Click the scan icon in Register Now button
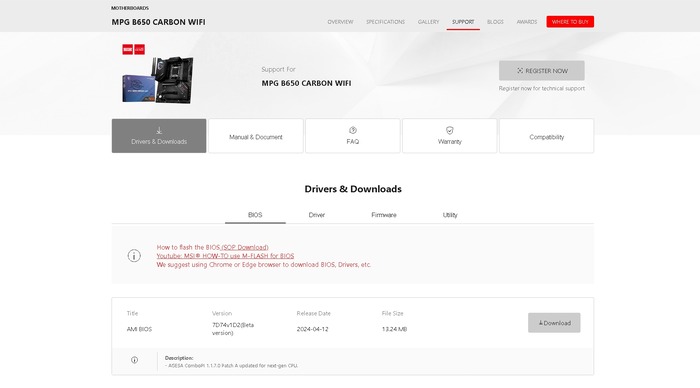Image resolution: width=700 pixels, height=388 pixels. tap(520, 71)
